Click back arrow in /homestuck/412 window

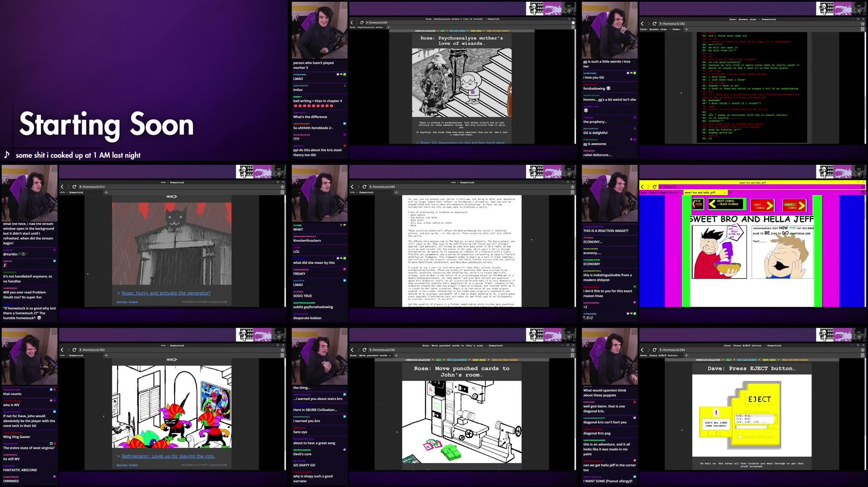[62, 187]
